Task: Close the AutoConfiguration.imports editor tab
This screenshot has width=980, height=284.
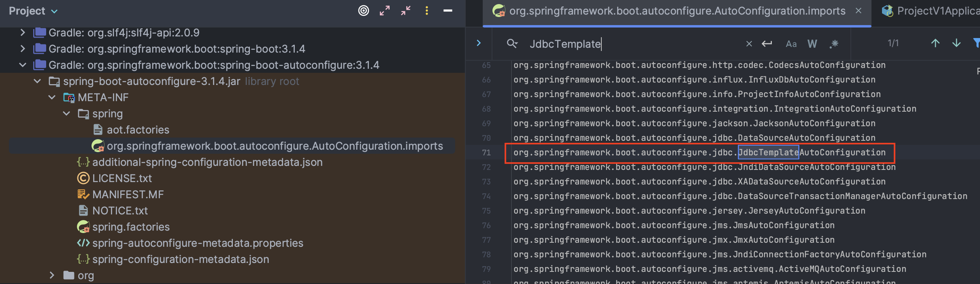Action: coord(859,11)
